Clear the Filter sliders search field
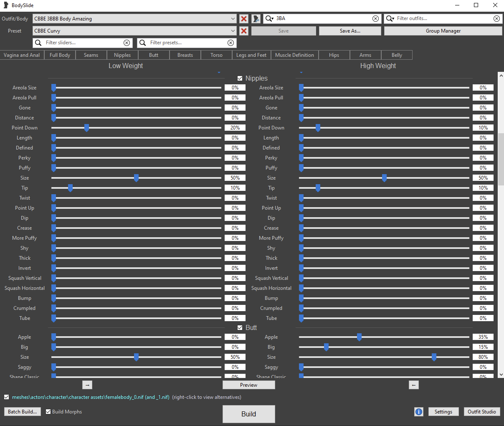This screenshot has height=426, width=504. pyautogui.click(x=127, y=43)
